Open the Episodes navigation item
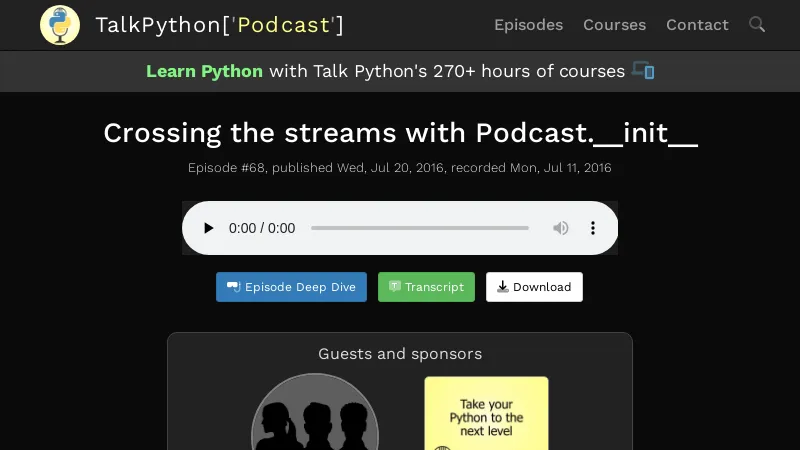This screenshot has height=450, width=800. coord(528,25)
